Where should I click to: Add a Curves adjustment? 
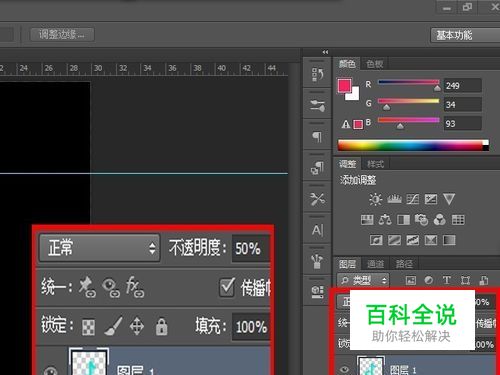coord(413,199)
